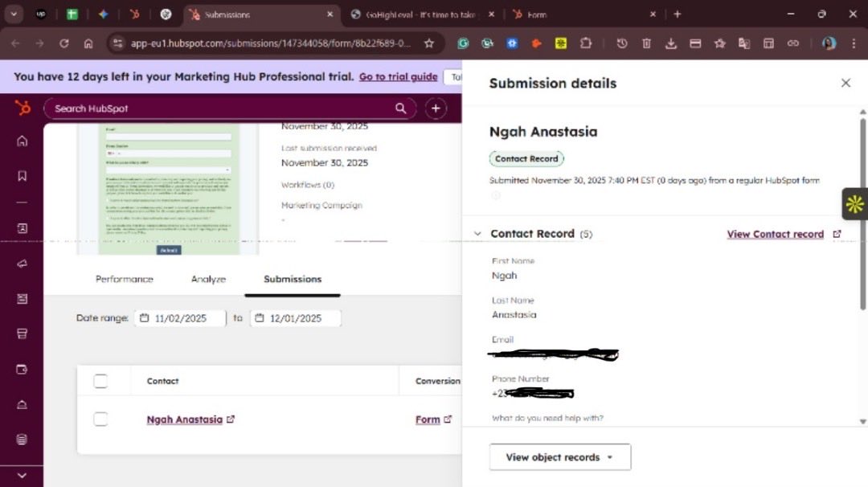Image resolution: width=868 pixels, height=487 pixels.
Task: Open Commerce storefront icon in sidebar
Action: click(x=23, y=334)
